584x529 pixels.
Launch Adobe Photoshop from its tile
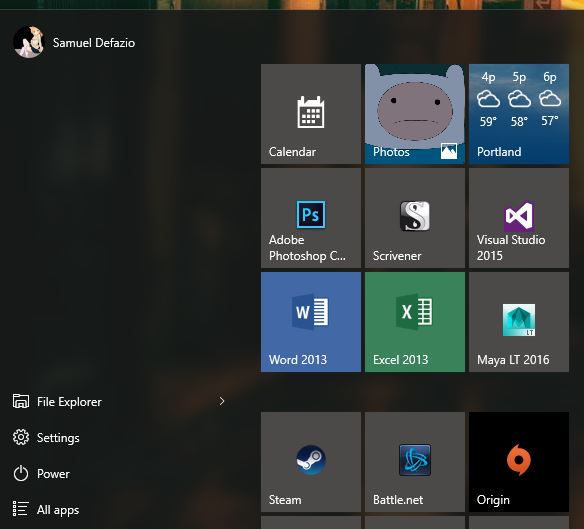[311, 218]
